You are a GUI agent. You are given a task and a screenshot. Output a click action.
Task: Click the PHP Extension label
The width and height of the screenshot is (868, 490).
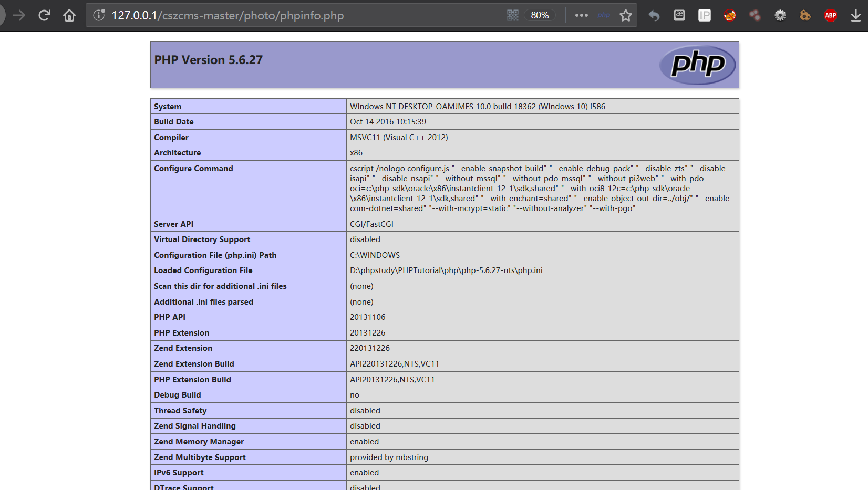tap(182, 333)
